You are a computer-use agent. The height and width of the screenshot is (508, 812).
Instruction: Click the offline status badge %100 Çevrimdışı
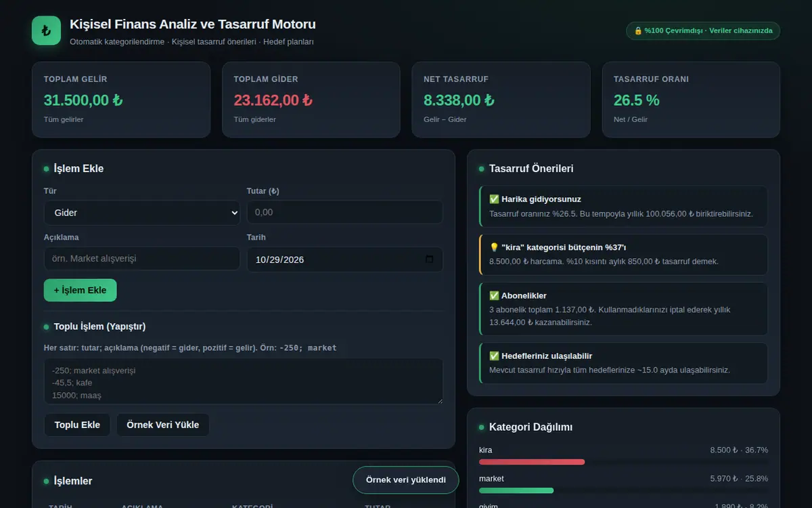703,30
